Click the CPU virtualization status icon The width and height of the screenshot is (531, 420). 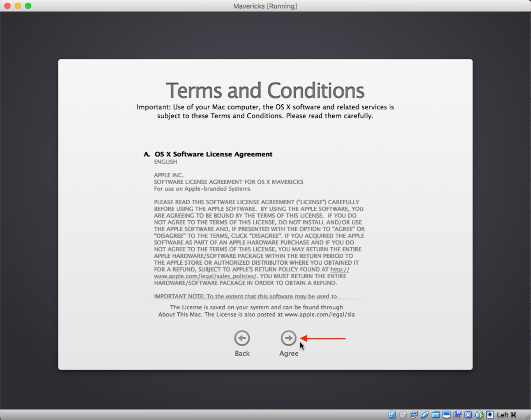tap(468, 415)
